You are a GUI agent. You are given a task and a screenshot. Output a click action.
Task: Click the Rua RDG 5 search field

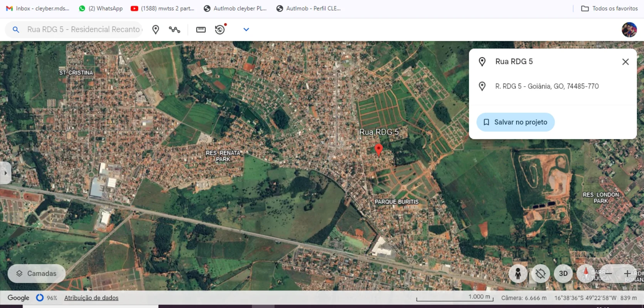[84, 30]
